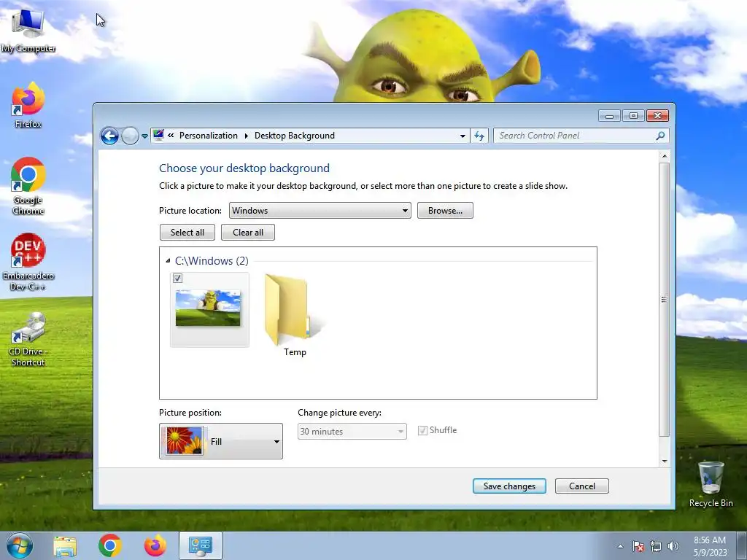Refresh the Desktop Background page
The height and width of the screenshot is (560, 747).
click(x=479, y=136)
